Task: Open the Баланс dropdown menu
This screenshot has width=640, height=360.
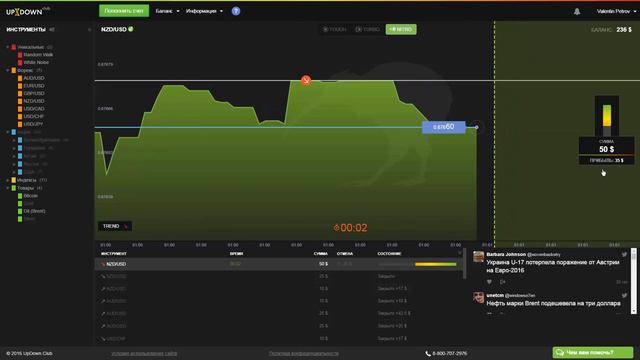Action: pyautogui.click(x=167, y=11)
